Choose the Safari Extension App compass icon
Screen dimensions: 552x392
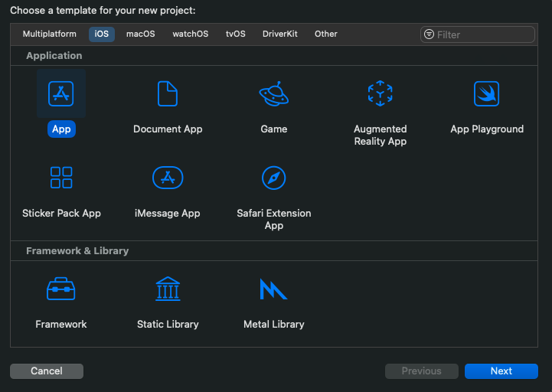(274, 178)
